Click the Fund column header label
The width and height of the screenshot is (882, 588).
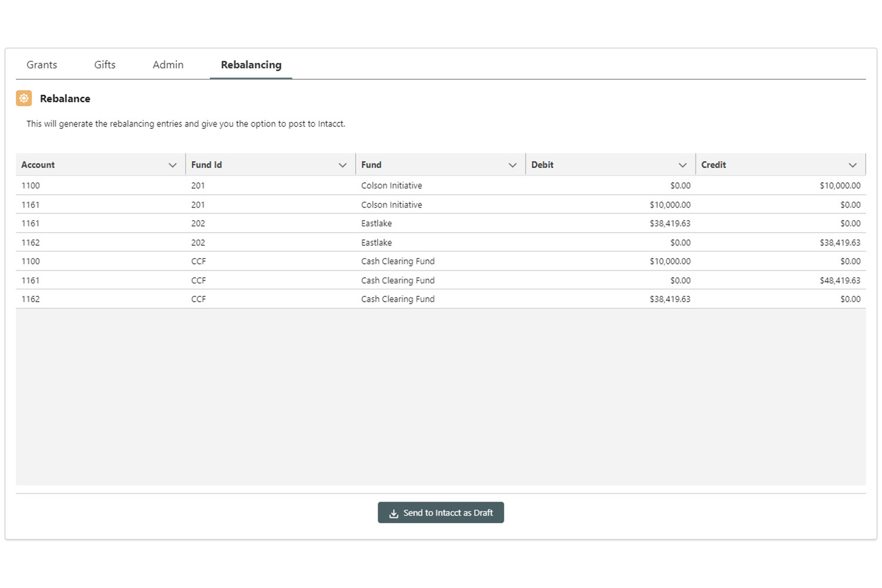(371, 165)
